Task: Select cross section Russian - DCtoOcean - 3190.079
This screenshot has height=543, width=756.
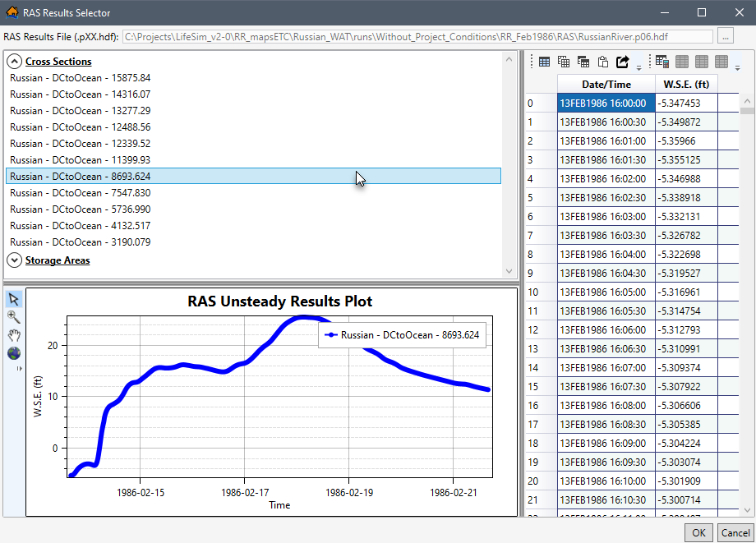Action: pos(82,242)
